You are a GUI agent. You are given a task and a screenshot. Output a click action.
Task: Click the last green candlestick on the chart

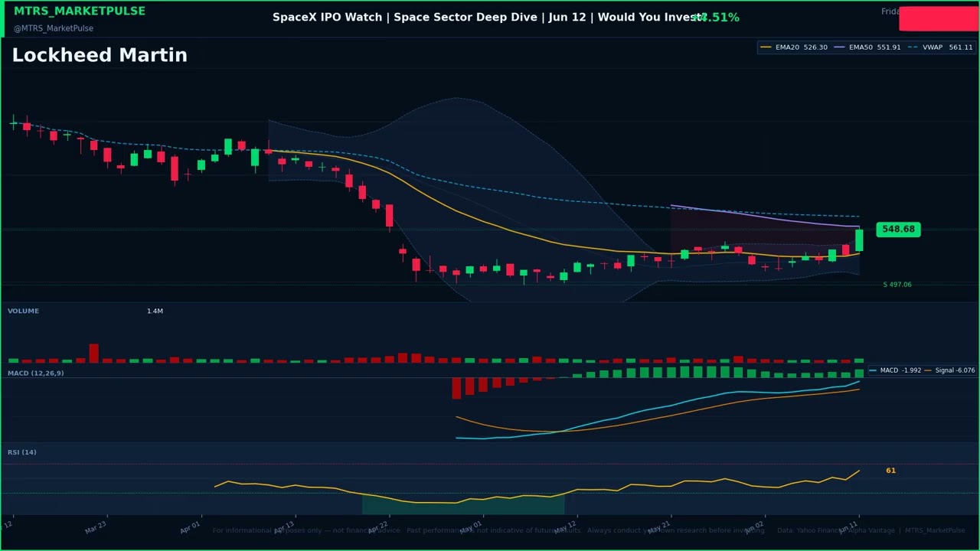[859, 240]
